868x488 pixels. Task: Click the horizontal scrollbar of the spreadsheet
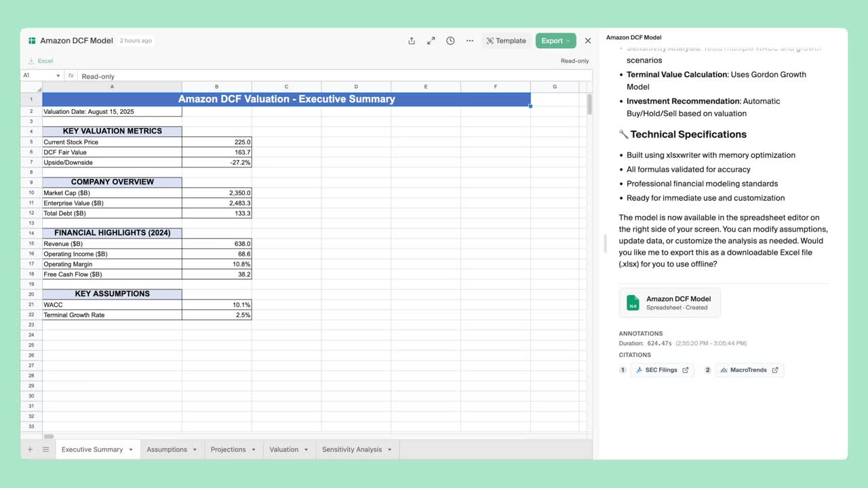click(x=49, y=436)
